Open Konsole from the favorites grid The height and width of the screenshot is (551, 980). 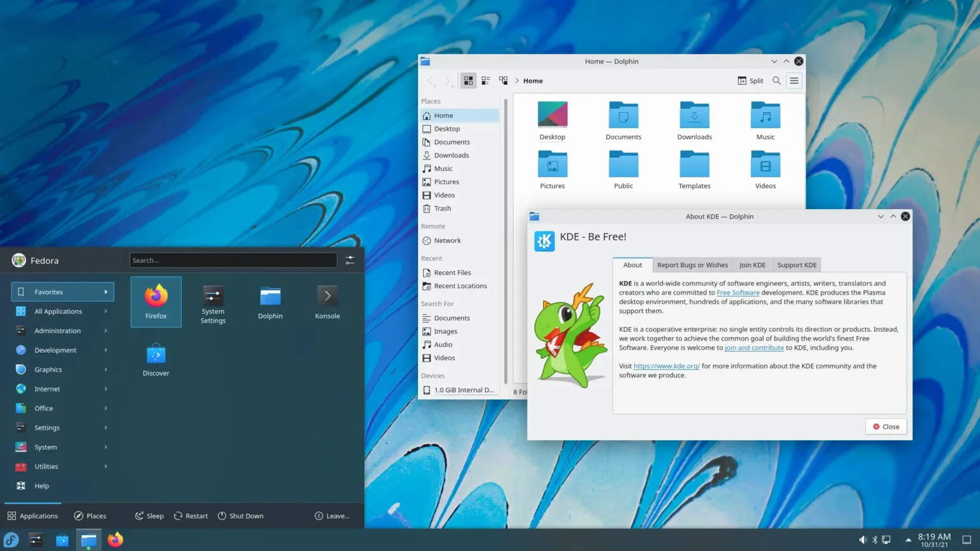[327, 302]
